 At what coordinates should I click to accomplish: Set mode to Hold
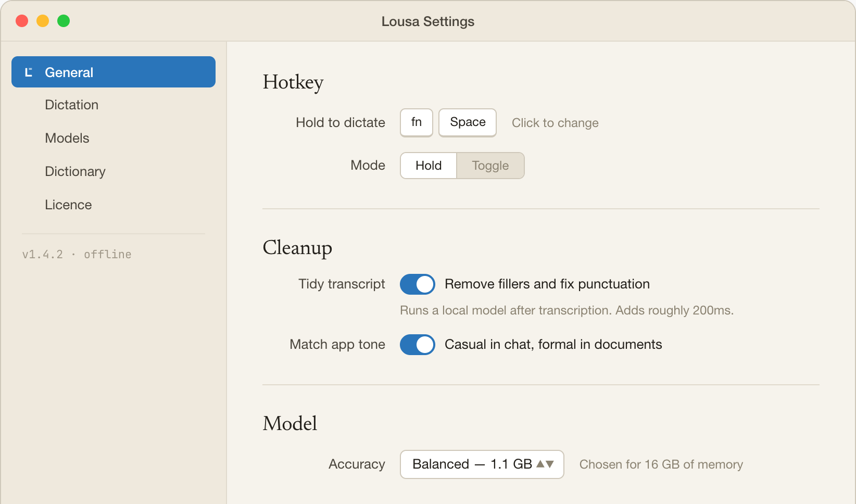[429, 166]
